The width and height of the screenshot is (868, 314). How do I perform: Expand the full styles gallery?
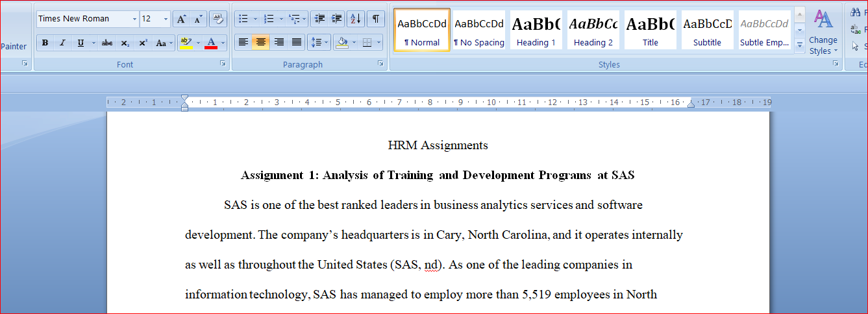pos(800,46)
